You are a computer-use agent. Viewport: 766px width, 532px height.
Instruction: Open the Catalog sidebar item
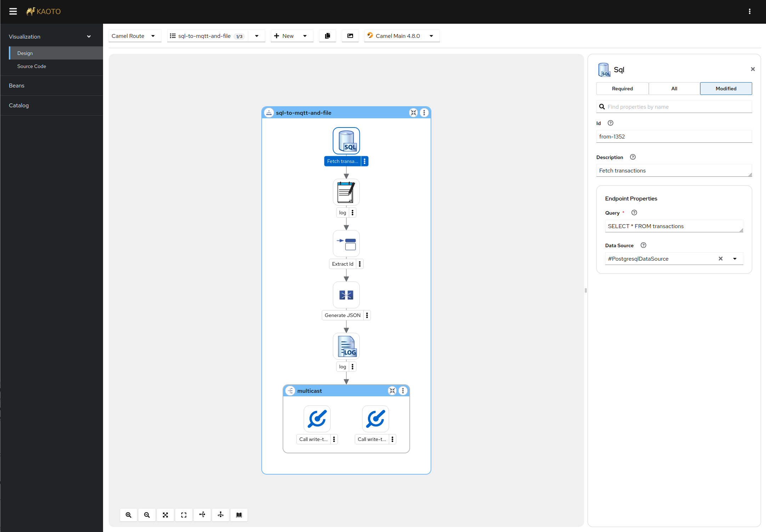pyautogui.click(x=19, y=105)
